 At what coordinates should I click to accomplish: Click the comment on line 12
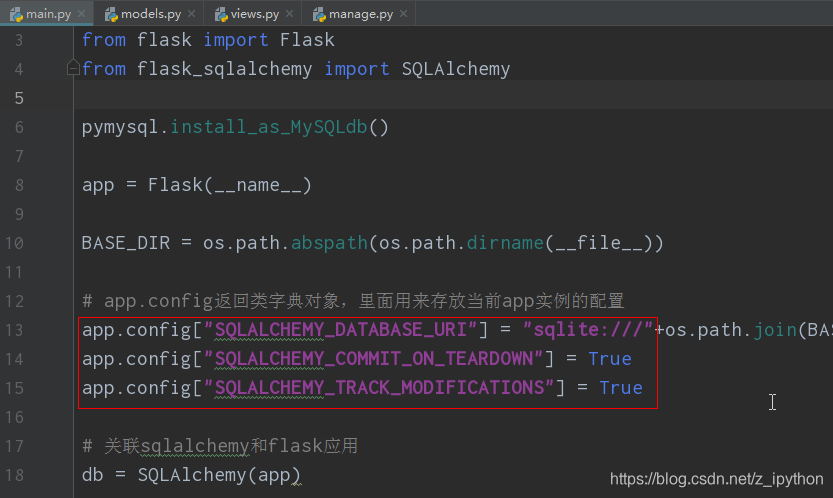click(353, 301)
